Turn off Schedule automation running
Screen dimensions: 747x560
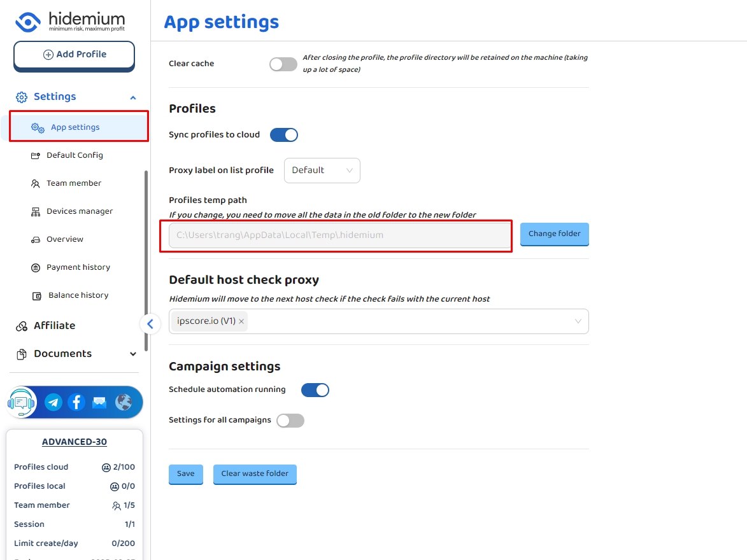pos(315,389)
